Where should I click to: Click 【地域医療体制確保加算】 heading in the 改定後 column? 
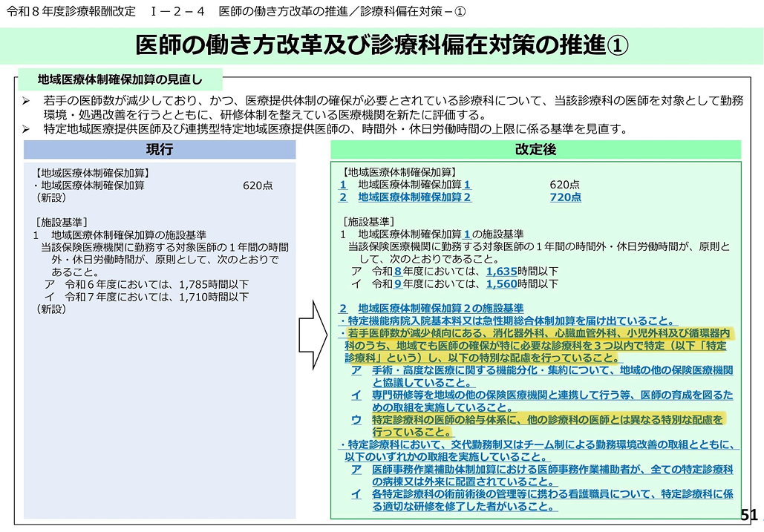point(399,172)
